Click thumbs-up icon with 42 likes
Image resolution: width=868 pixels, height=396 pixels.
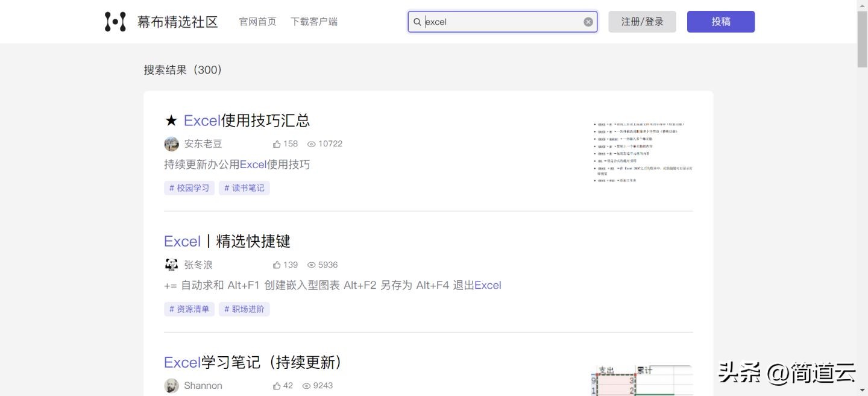(x=277, y=386)
